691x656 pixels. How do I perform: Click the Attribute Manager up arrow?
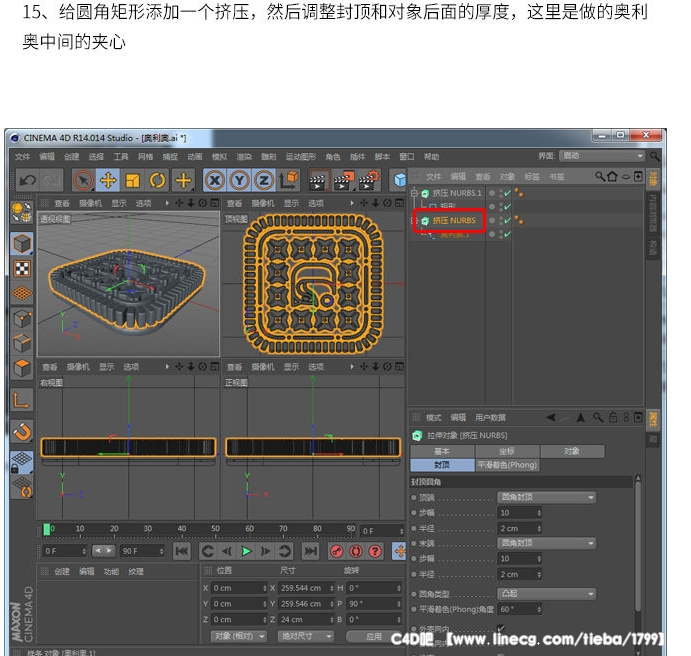581,417
